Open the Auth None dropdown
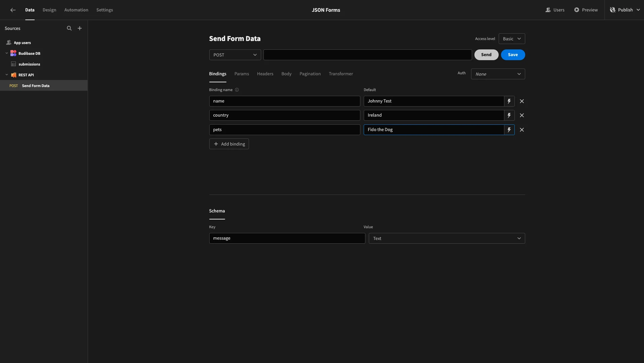 (498, 74)
